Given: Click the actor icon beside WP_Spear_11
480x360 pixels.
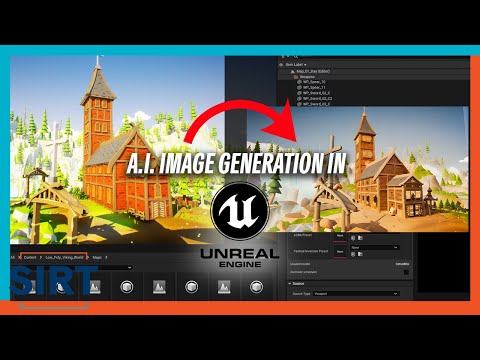Looking at the screenshot, I should pyautogui.click(x=299, y=87).
